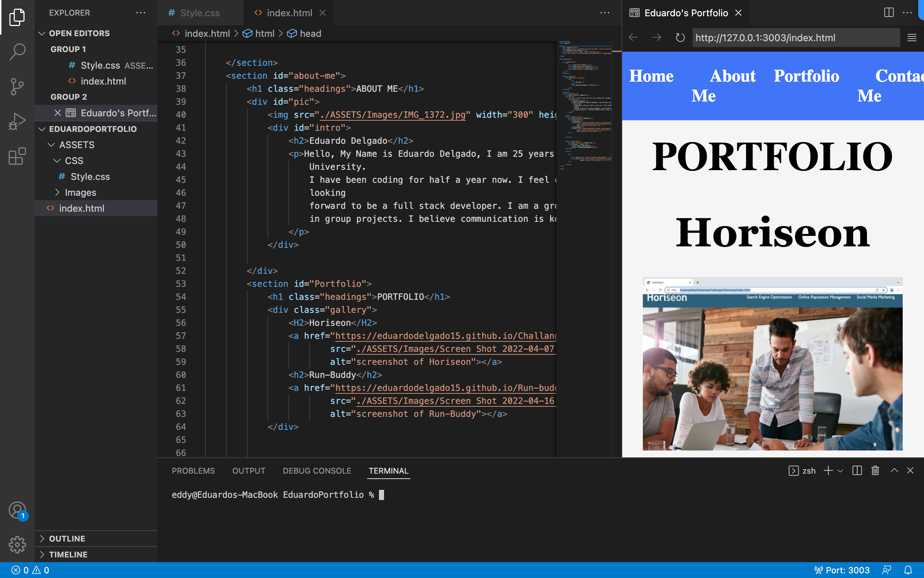The image size is (924, 578).
Task: Go forward in the browser preview
Action: [657, 38]
